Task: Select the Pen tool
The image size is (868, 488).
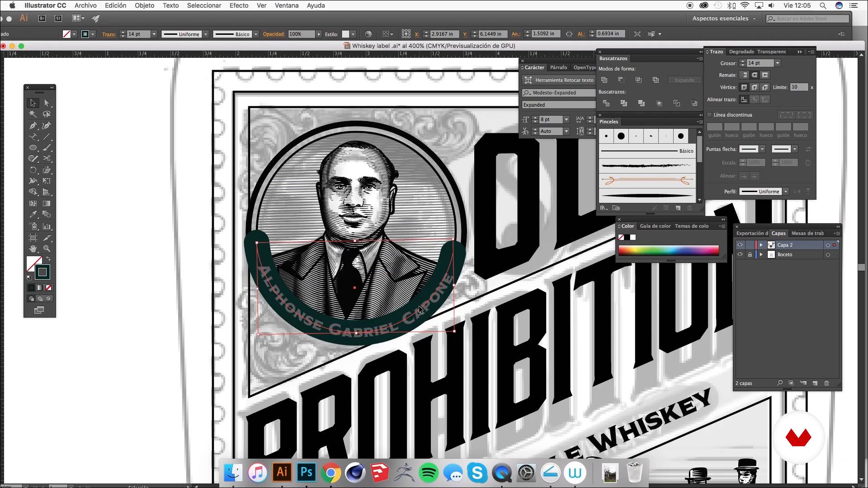Action: (x=33, y=126)
